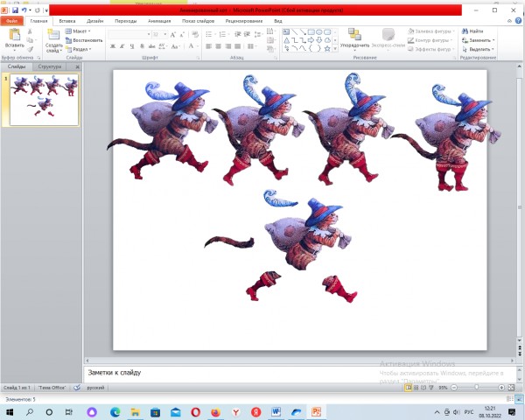Increase list indent level

coord(247,34)
